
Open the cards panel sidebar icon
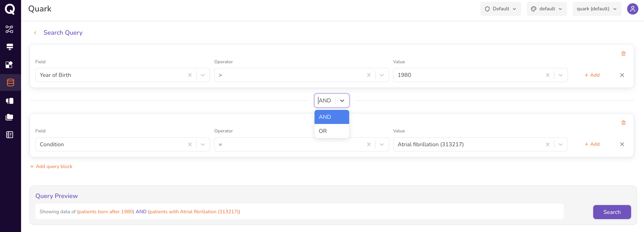pos(10,101)
